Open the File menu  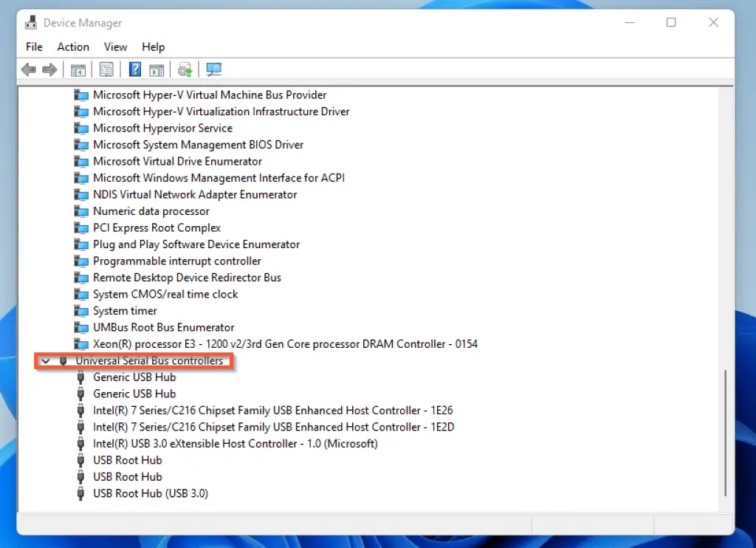click(34, 47)
